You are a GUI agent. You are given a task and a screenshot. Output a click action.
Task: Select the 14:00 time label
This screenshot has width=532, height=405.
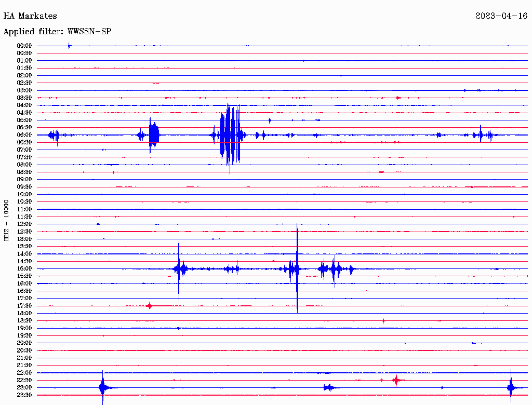pyautogui.click(x=24, y=254)
